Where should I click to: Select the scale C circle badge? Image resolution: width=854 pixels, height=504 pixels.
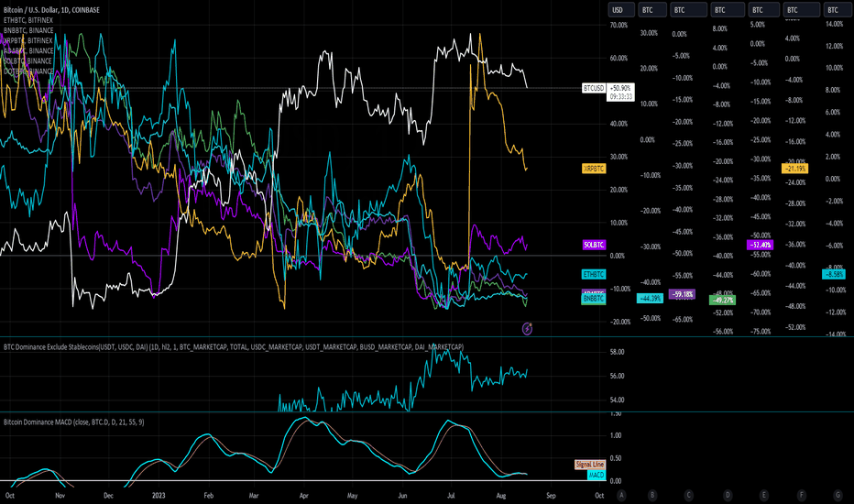click(688, 495)
